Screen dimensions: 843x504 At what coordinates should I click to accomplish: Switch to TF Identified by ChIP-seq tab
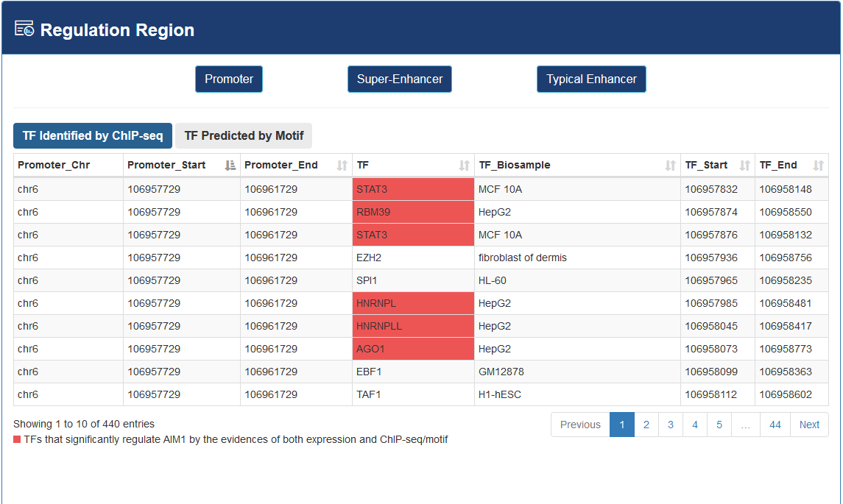93,136
